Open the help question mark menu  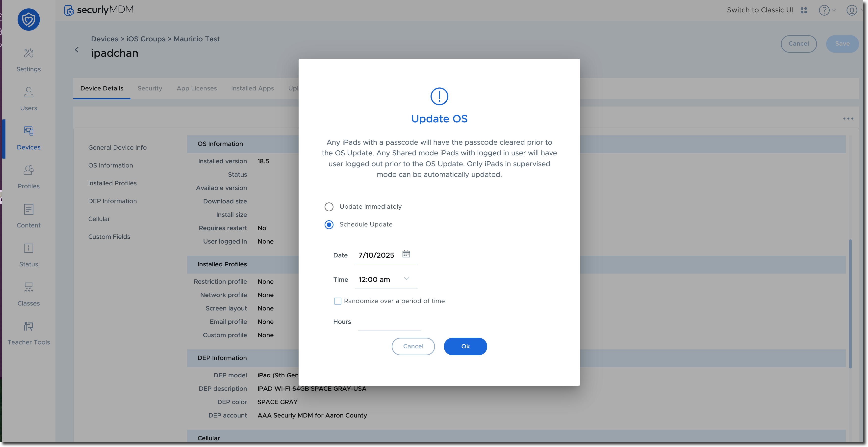click(x=824, y=10)
